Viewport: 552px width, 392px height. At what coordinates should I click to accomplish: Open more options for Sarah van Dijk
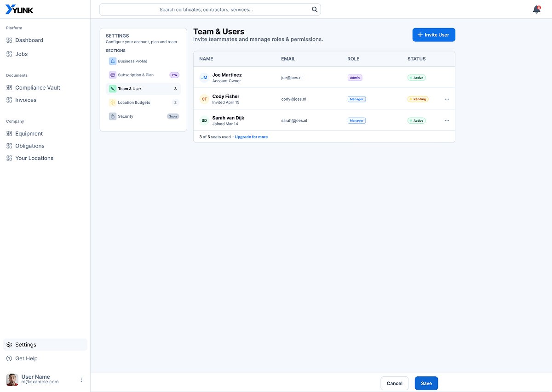pos(447,120)
